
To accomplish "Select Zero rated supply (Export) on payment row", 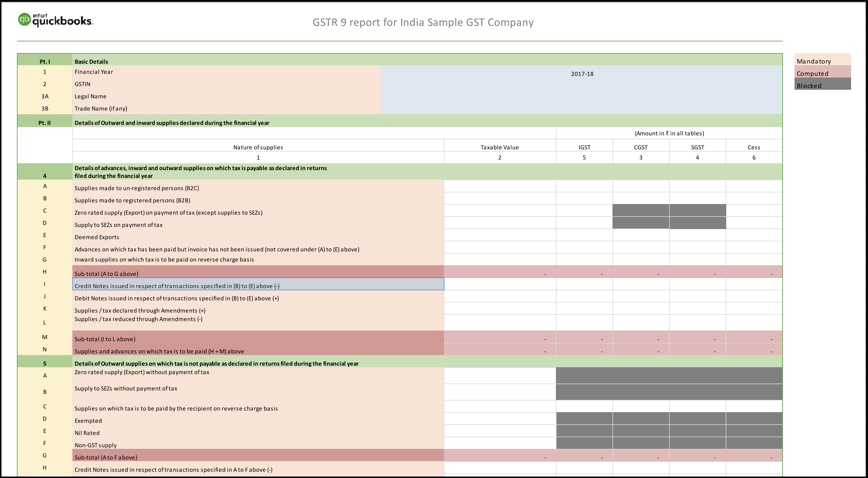I will click(258, 210).
